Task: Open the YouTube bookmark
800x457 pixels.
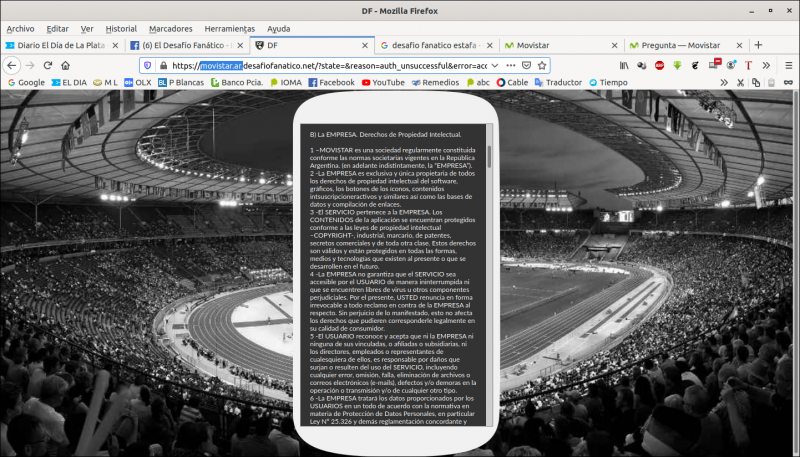Action: click(382, 82)
